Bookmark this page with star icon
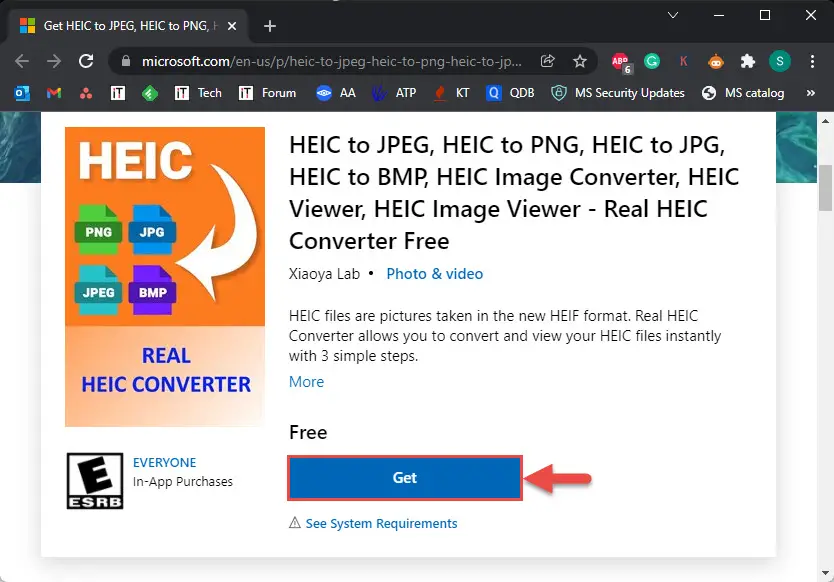 tap(580, 61)
